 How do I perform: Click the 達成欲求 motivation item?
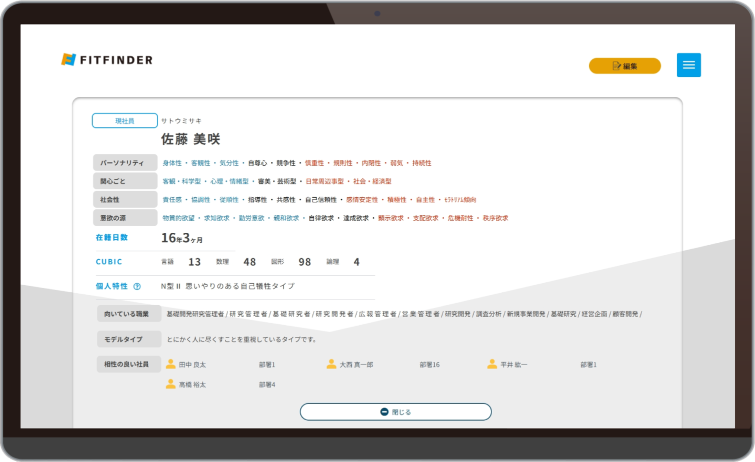coord(356,218)
